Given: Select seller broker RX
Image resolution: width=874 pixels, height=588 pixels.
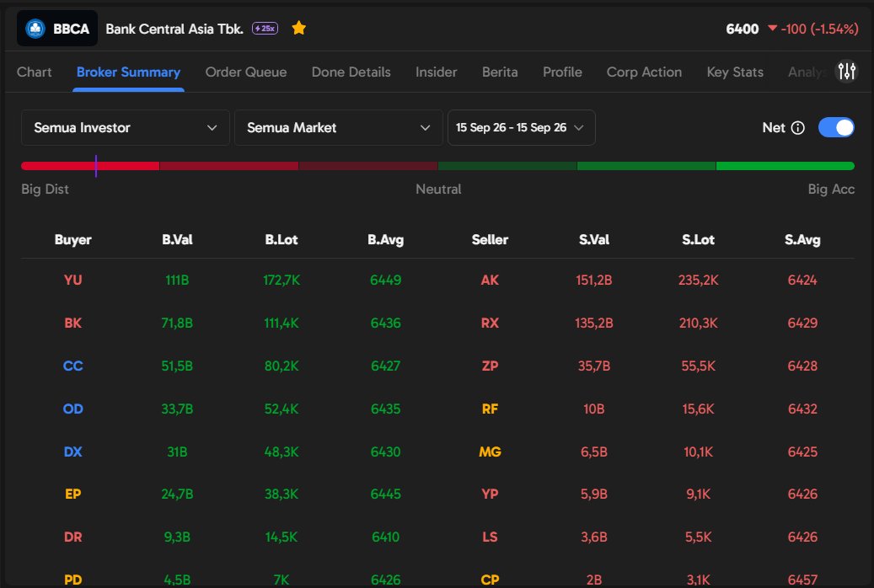Looking at the screenshot, I should 490,323.
